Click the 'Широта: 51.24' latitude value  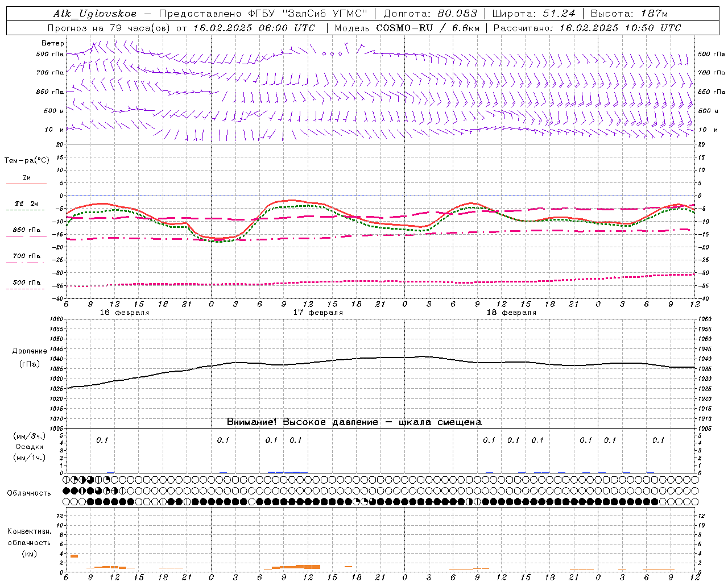(533, 14)
